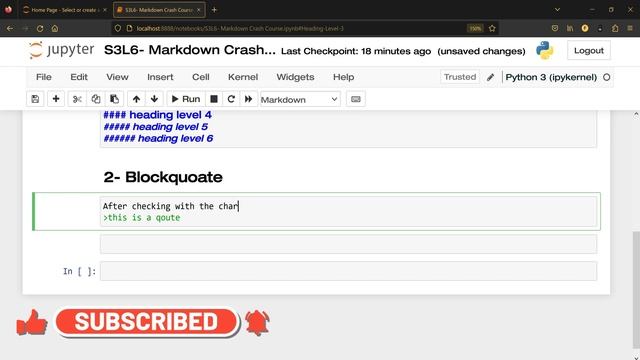Interrupt the kernel with the stop icon
This screenshot has width=640, height=360.
(x=213, y=99)
